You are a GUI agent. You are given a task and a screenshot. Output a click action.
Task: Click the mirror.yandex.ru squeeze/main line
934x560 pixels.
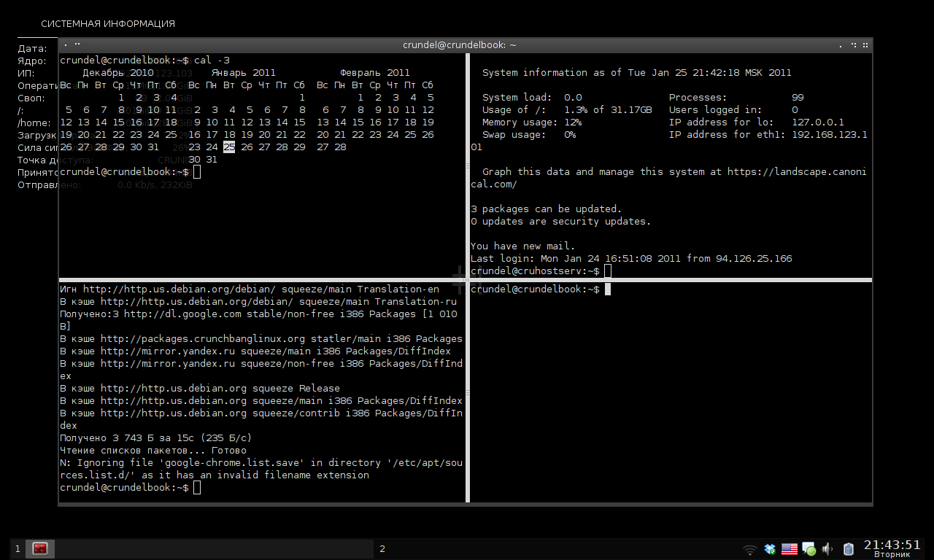(x=255, y=351)
